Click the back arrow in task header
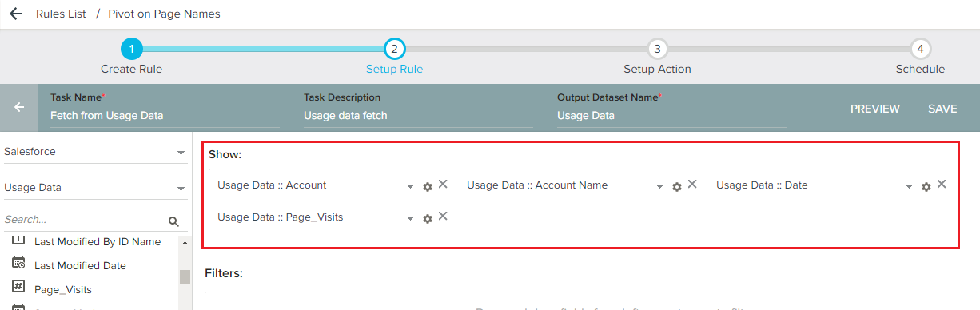980x310 pixels. (x=19, y=108)
